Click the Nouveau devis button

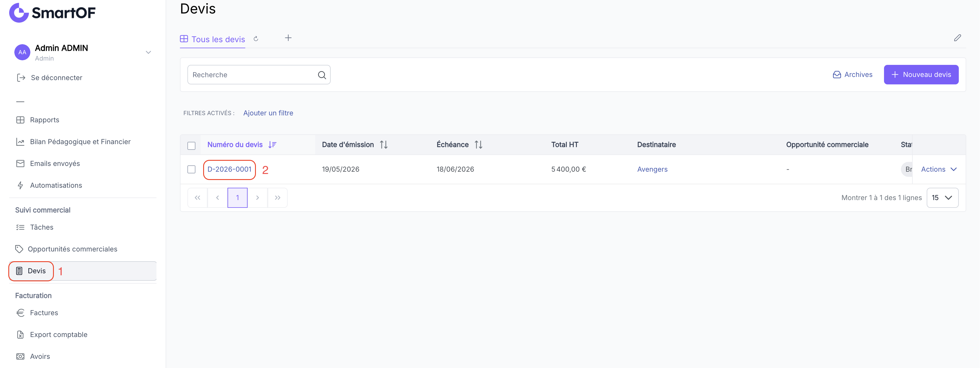coord(921,75)
